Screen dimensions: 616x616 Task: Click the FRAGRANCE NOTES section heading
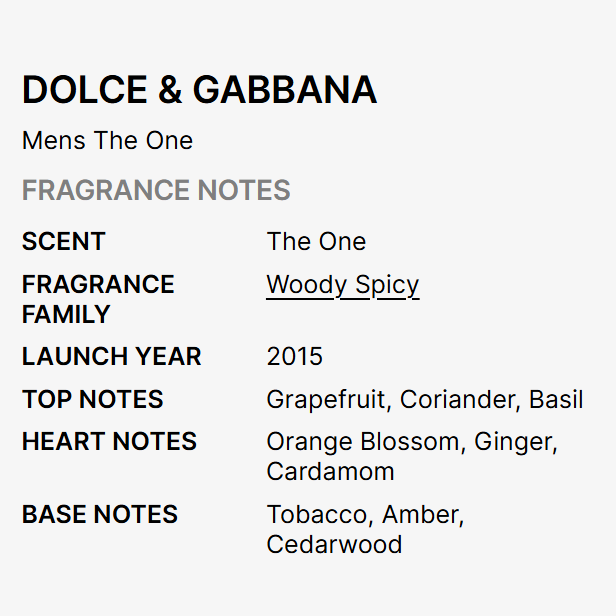[x=156, y=190]
